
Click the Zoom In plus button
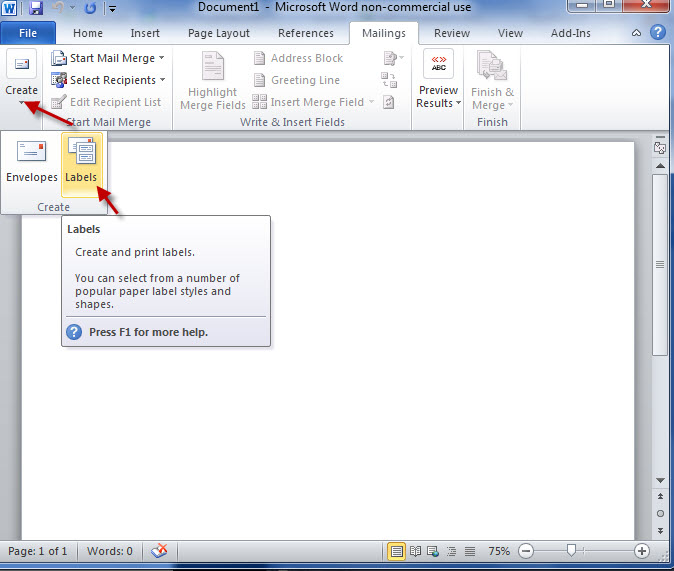642,551
